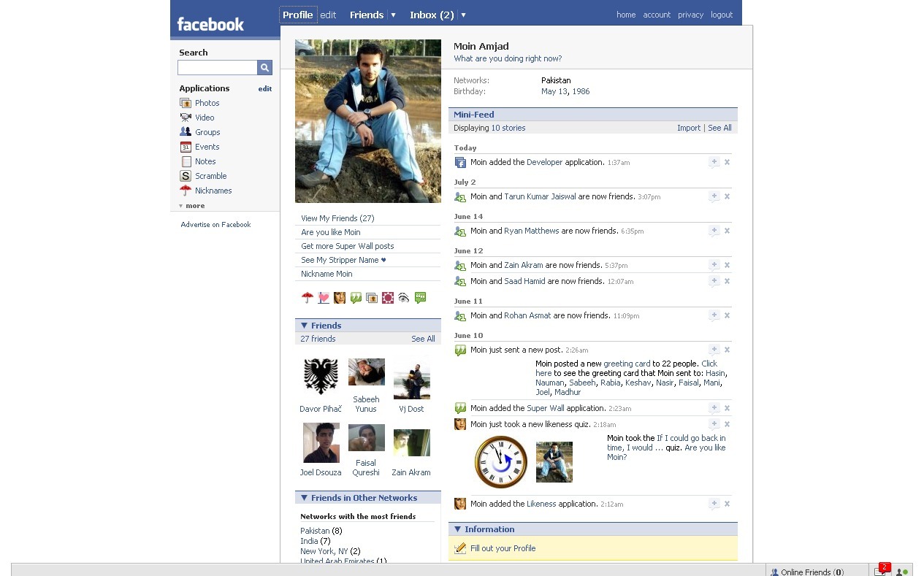Screen dimensions: 924x576
Task: Click the clock quiz image
Action: coord(501,462)
